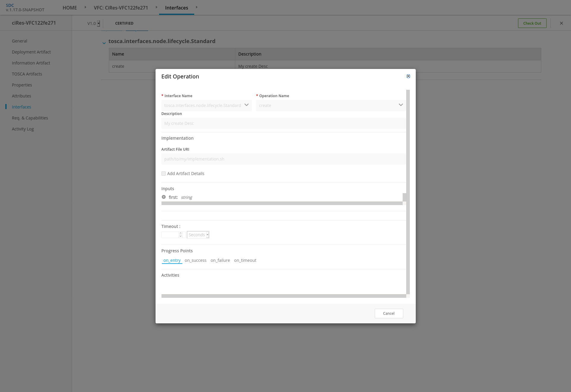Click the Artifact File URI input field
Image resolution: width=571 pixels, height=392 pixels.
(284, 159)
